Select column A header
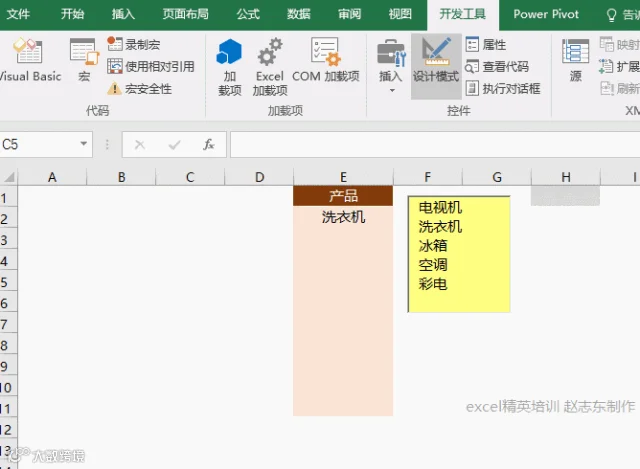 point(52,177)
